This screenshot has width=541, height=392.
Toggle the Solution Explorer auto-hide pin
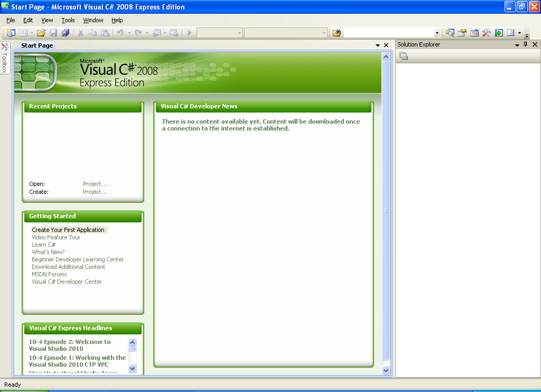click(526, 44)
